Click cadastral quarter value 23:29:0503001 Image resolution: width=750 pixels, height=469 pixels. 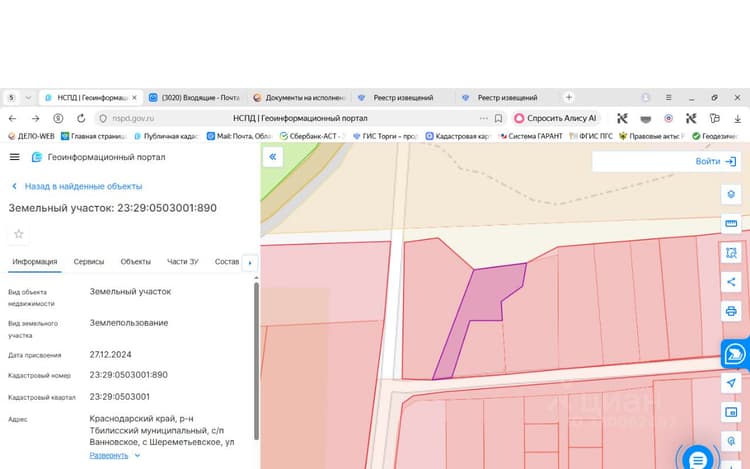click(120, 397)
